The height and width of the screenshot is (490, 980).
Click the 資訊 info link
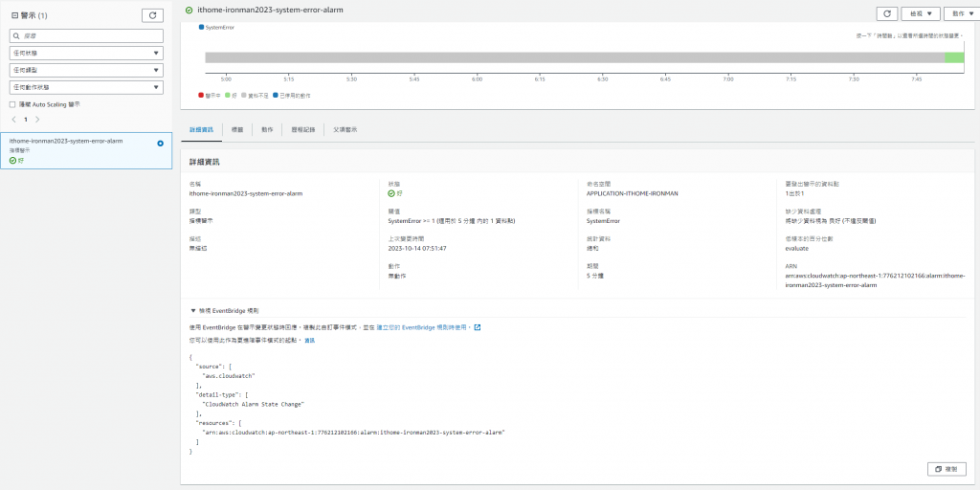pos(310,341)
